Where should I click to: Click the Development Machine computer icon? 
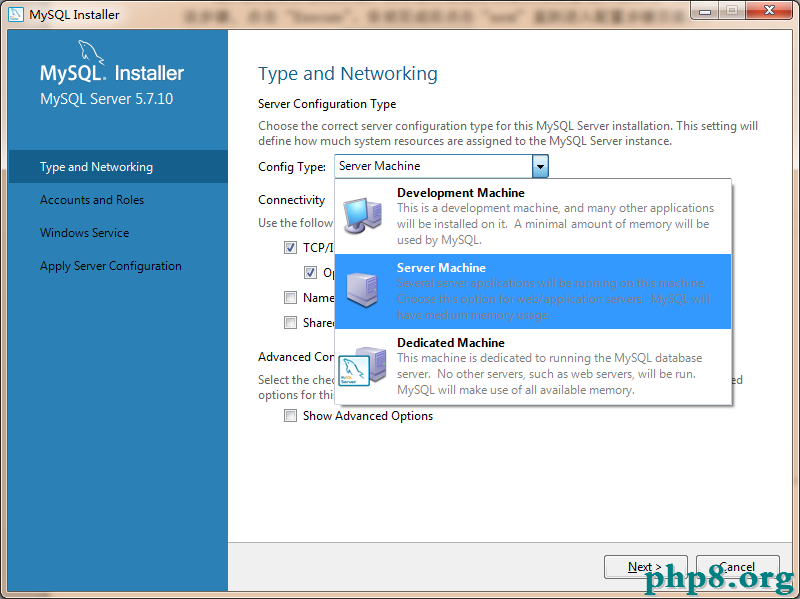point(362,216)
